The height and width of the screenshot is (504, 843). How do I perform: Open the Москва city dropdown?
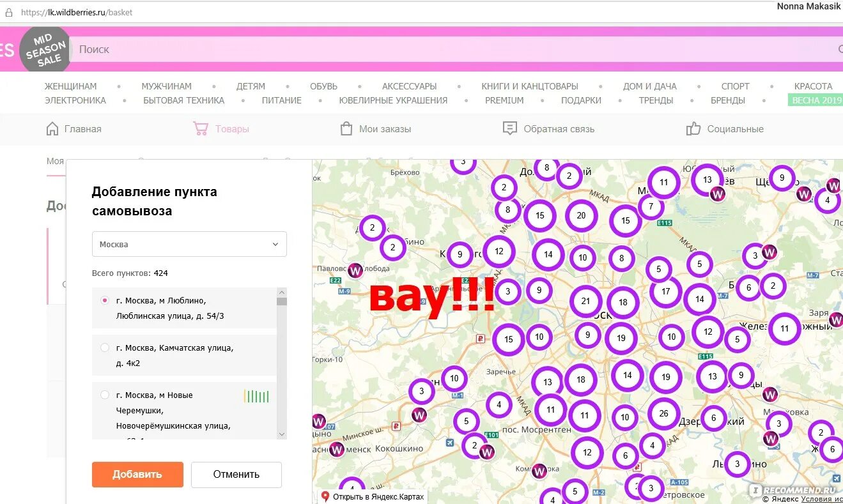pos(189,244)
